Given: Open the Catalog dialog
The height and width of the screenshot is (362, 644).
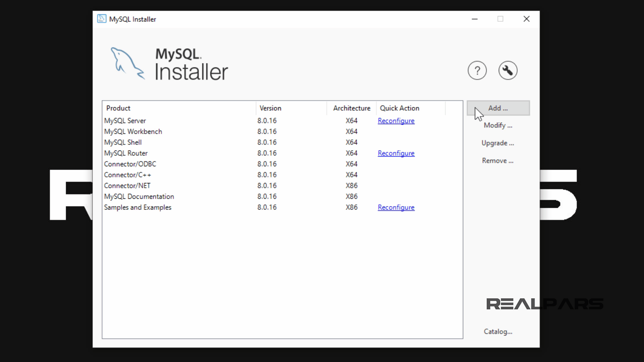Looking at the screenshot, I should (x=498, y=331).
